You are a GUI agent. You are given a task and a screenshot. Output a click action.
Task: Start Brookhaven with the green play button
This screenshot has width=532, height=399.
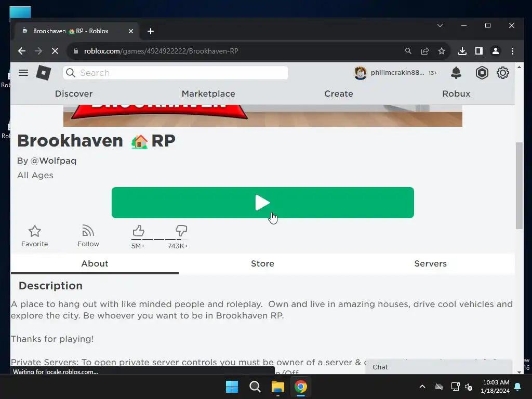pos(262,203)
